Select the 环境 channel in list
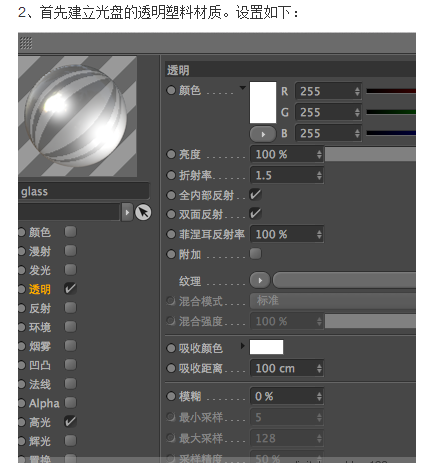The height and width of the screenshot is (463, 431). coord(40,327)
